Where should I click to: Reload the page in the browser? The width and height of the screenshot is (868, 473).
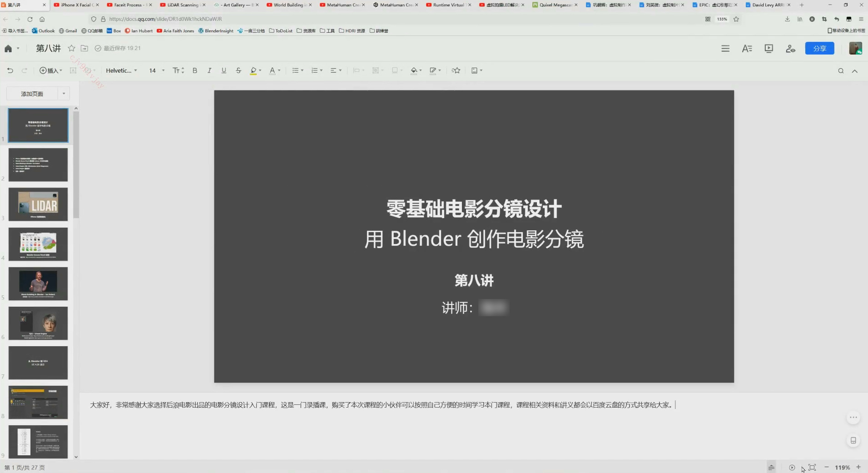[x=30, y=19]
